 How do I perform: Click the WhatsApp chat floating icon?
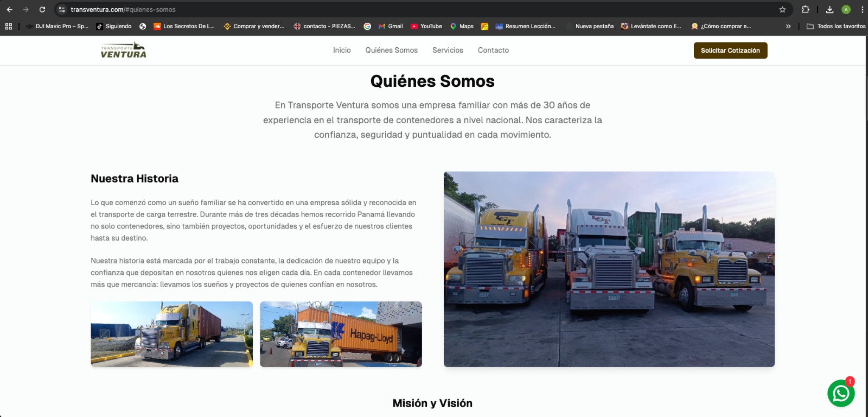click(840, 393)
